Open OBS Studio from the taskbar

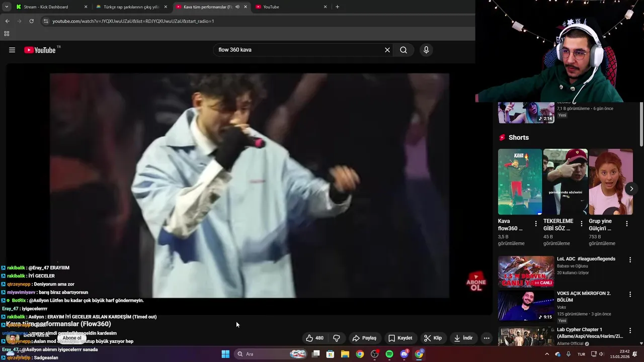point(374,354)
